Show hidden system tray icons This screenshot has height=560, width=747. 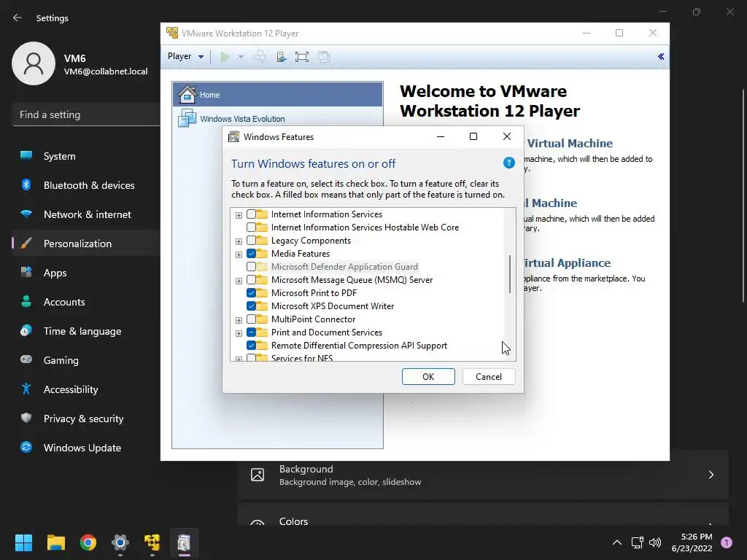click(617, 542)
